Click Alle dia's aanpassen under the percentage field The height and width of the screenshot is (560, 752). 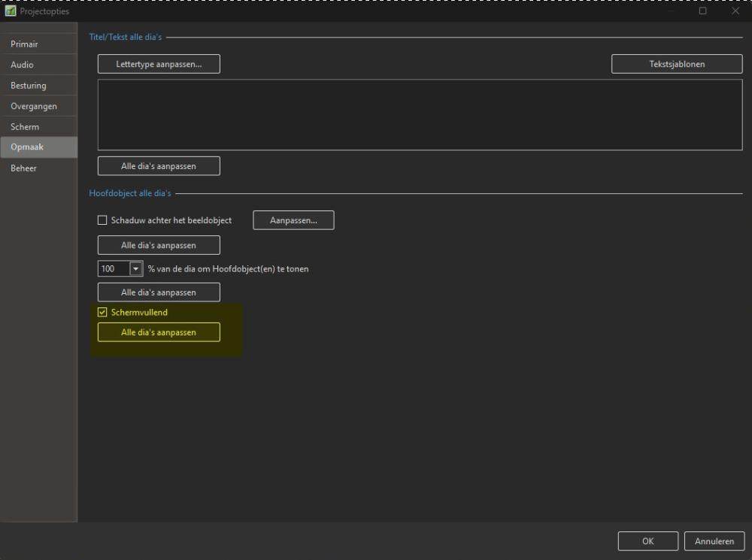159,292
